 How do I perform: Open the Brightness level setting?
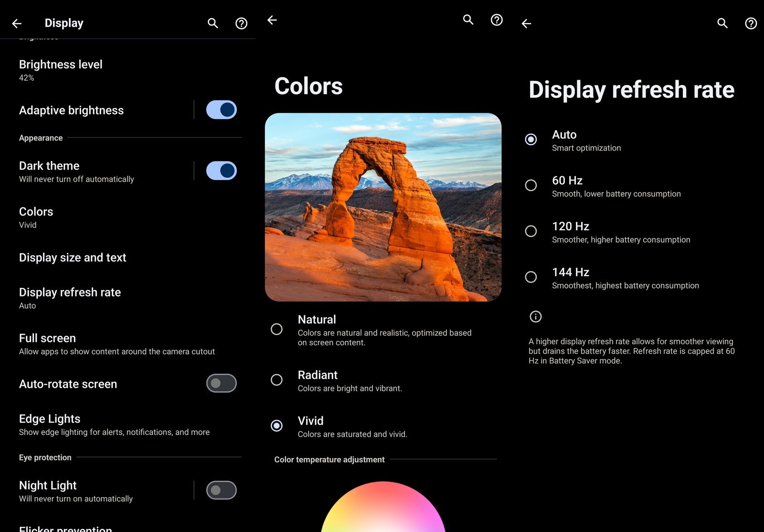[x=127, y=70]
